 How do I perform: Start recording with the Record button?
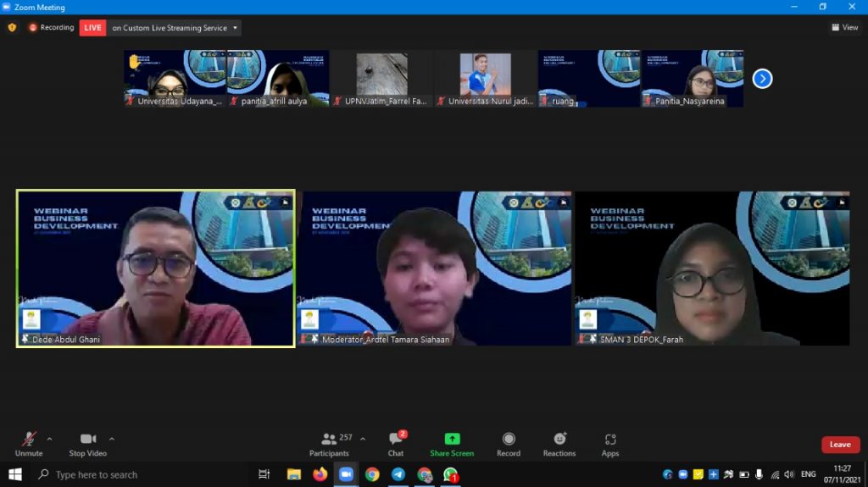pyautogui.click(x=509, y=443)
